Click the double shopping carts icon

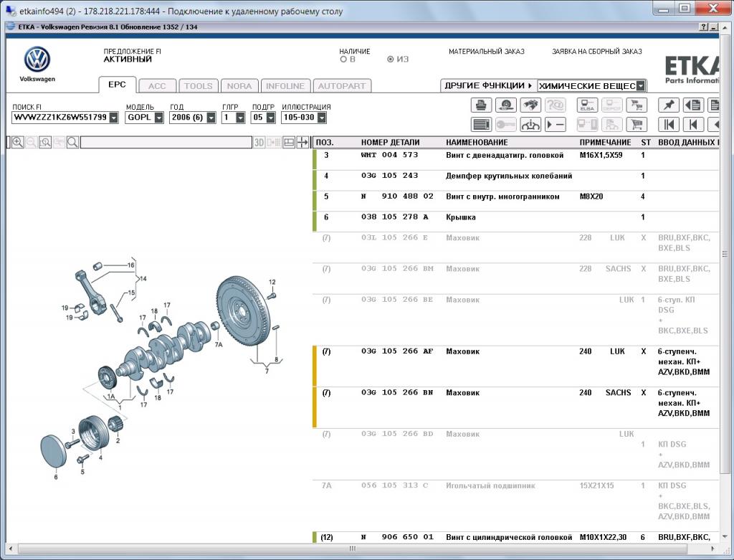[637, 105]
